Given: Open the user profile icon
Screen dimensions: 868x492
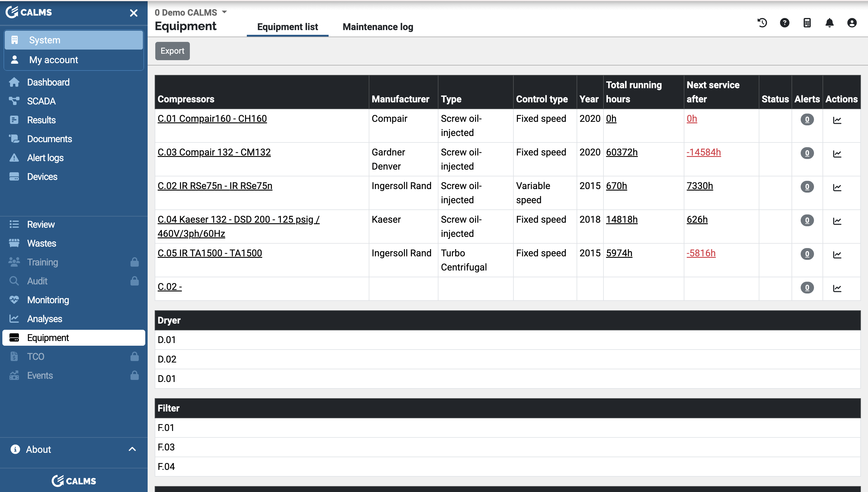Looking at the screenshot, I should [852, 23].
